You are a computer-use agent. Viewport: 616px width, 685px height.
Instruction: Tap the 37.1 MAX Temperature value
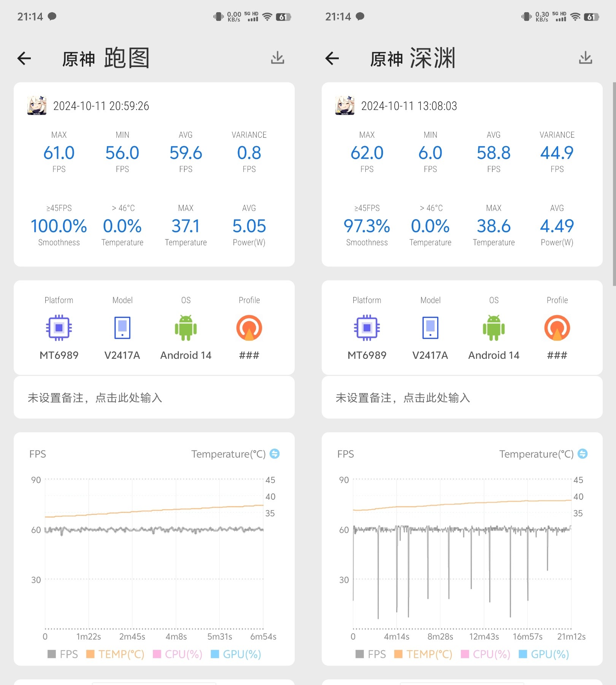click(186, 226)
